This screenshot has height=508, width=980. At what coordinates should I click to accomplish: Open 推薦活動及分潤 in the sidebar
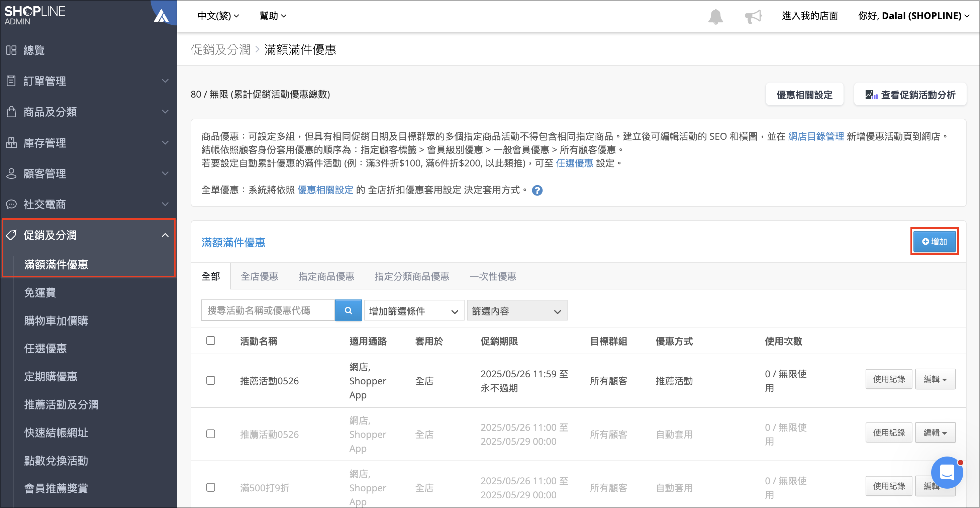click(x=61, y=405)
